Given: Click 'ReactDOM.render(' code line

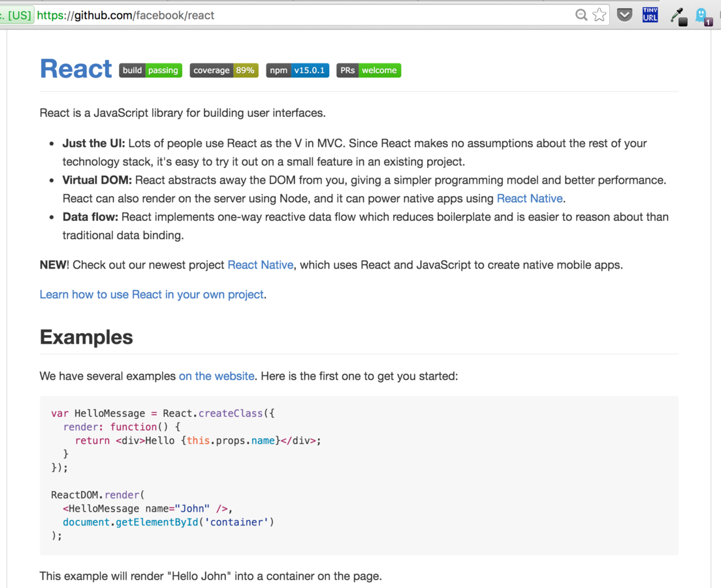Looking at the screenshot, I should [98, 495].
